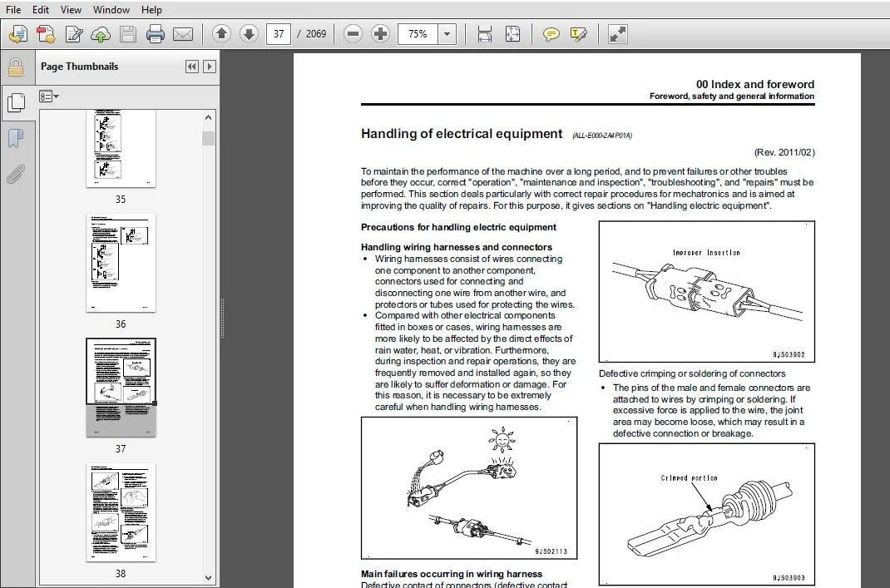Viewport: 890px width, 588px height.
Task: Select the page 35 thumbnail
Action: point(121,148)
